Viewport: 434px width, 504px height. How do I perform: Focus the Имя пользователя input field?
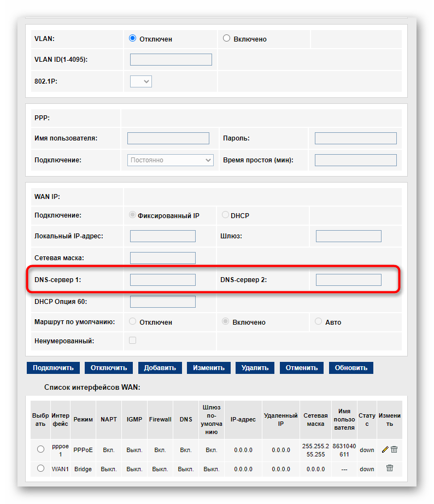(168, 138)
